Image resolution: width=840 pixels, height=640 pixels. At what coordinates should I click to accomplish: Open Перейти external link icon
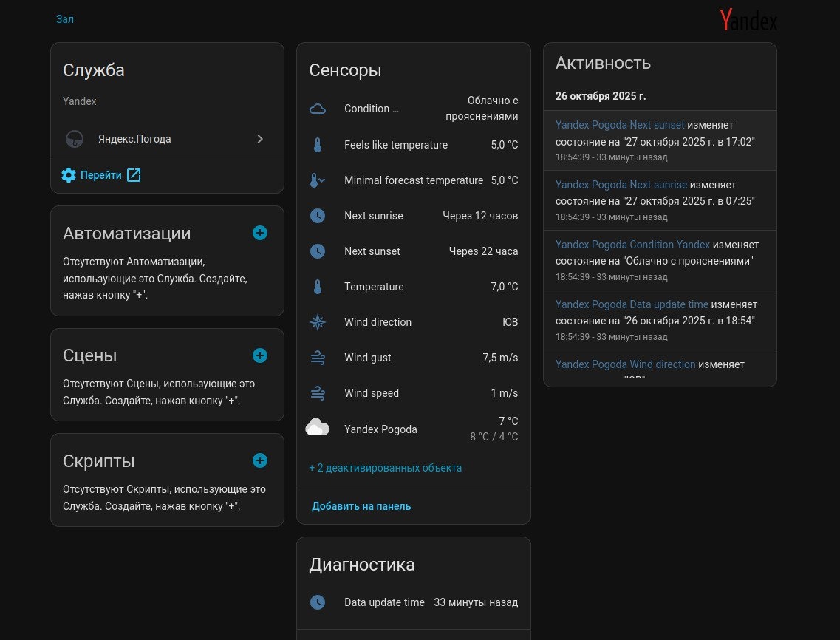point(134,175)
